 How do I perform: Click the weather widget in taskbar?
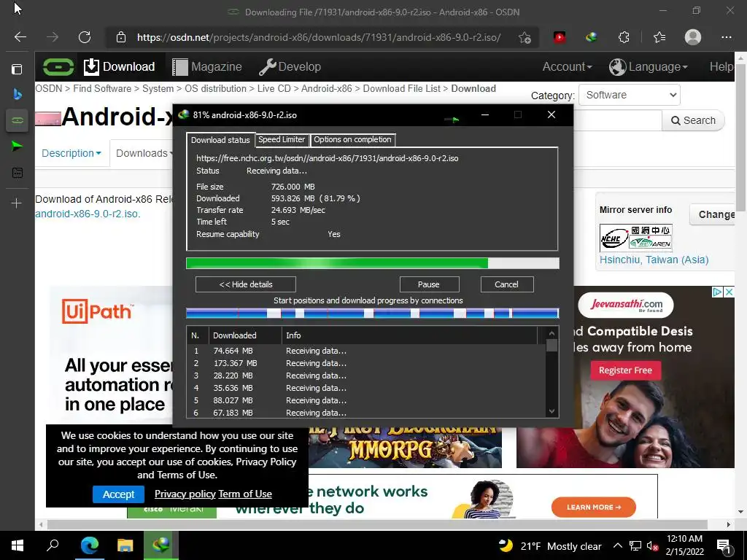pos(550,546)
